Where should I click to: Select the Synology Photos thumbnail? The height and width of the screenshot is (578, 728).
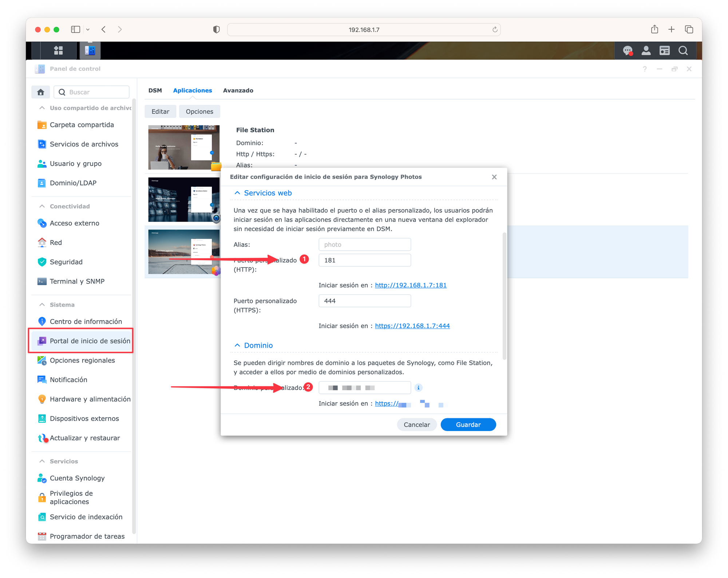(184, 252)
